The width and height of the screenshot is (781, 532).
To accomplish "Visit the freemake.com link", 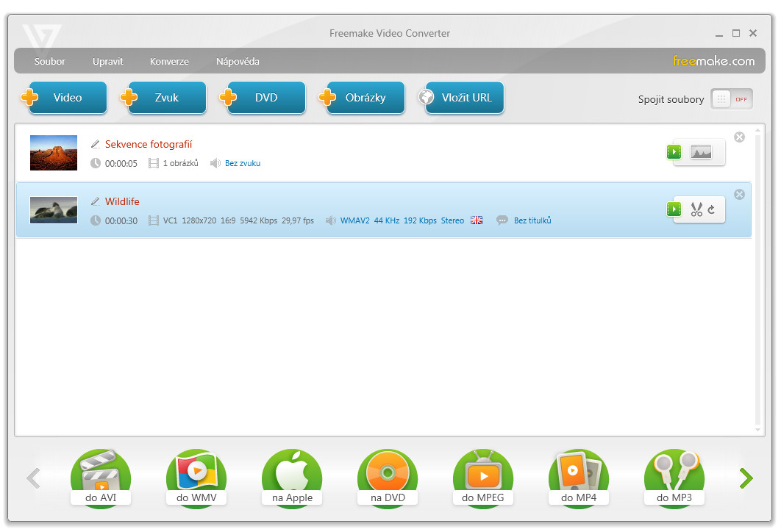I will [713, 61].
